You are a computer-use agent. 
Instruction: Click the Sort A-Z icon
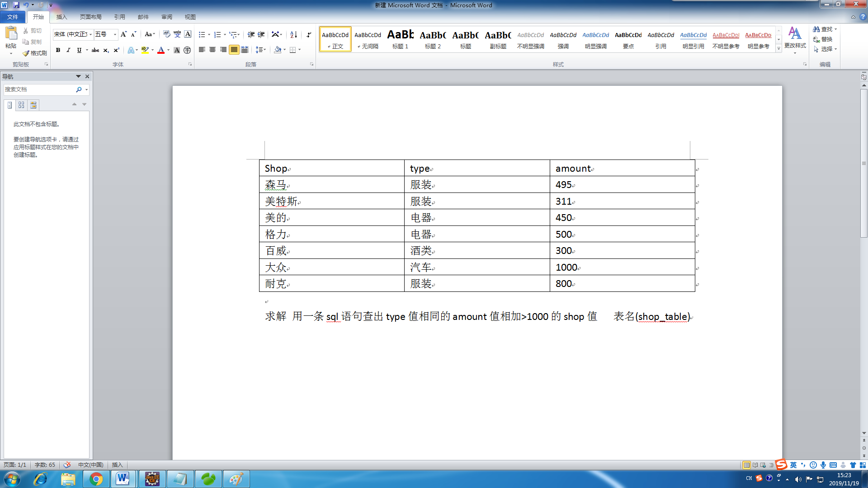click(293, 35)
